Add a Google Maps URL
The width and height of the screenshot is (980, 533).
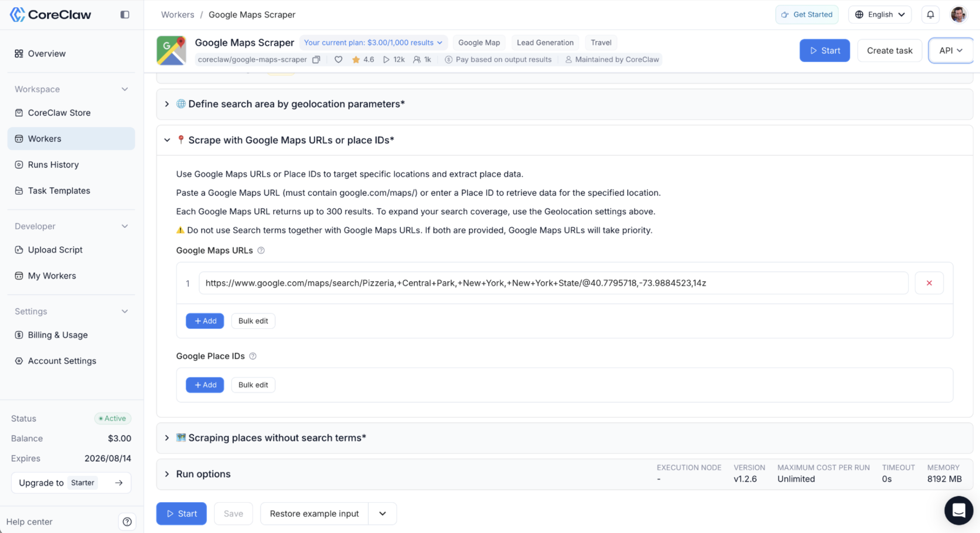point(205,321)
